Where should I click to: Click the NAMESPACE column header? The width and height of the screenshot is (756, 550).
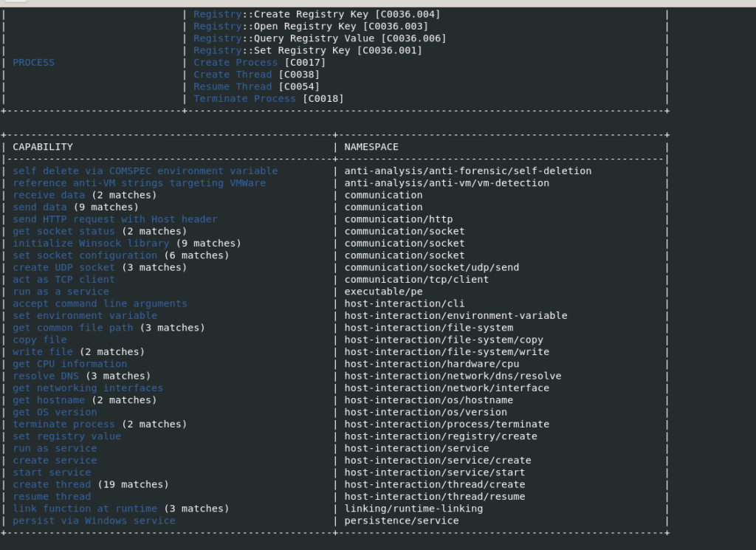371,146
